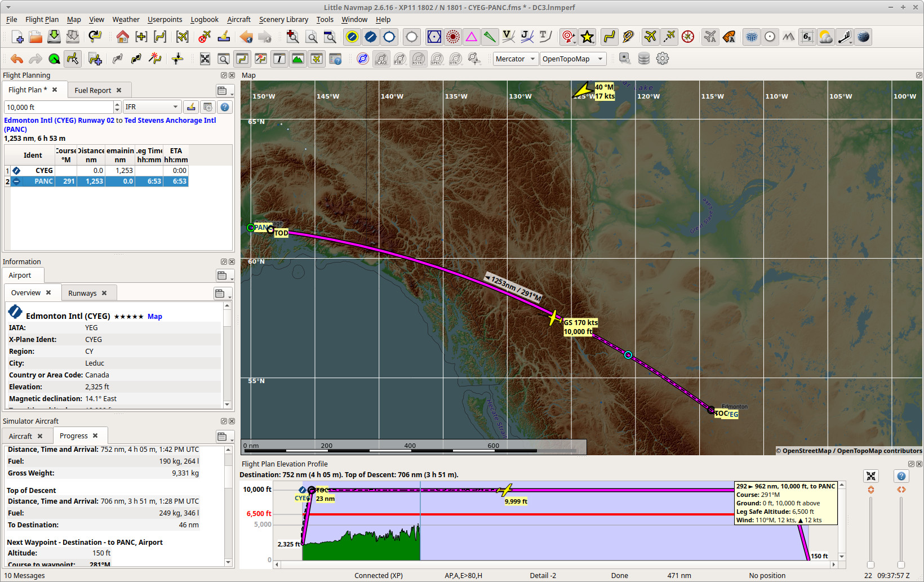Click the elevation profile help button
Viewport: 924px width, 582px height.
(x=901, y=476)
